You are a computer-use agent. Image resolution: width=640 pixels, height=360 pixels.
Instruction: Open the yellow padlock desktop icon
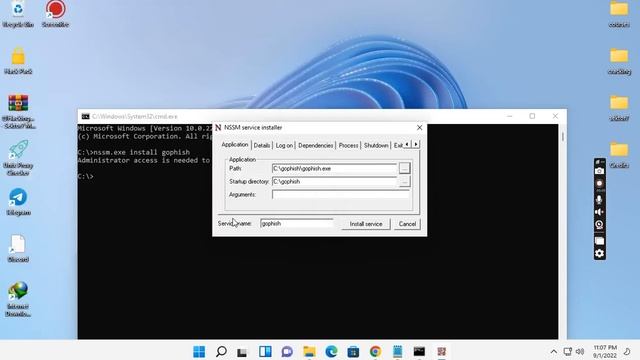pos(18,60)
